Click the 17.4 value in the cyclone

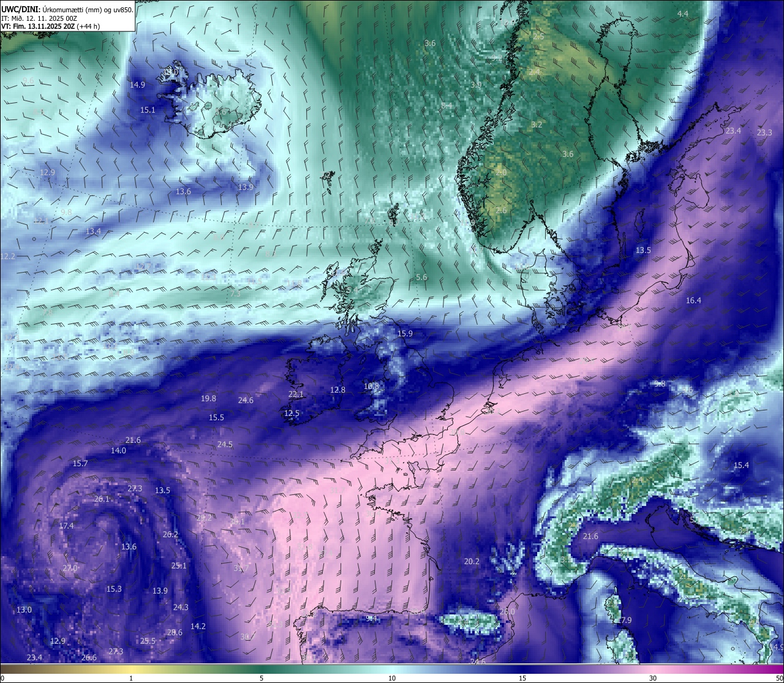pyautogui.click(x=66, y=526)
